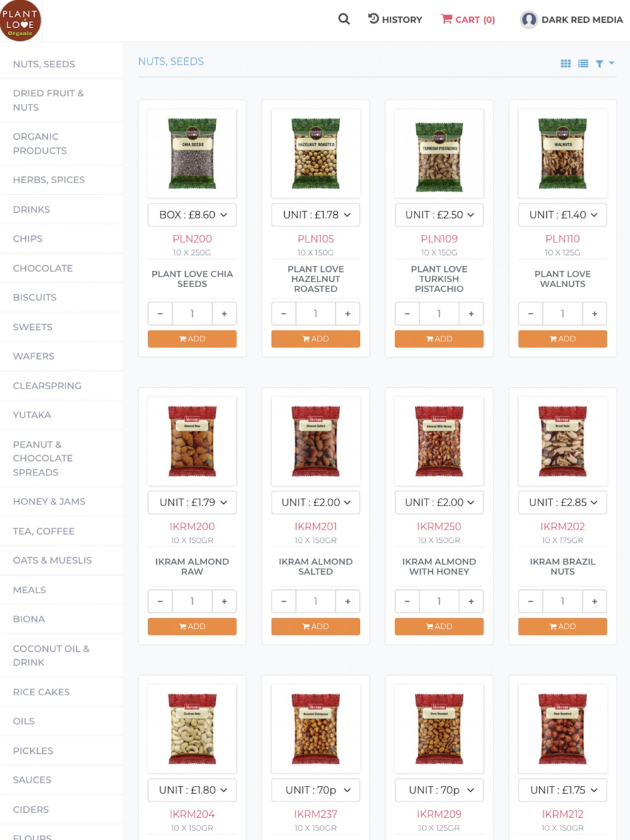Open order History
The image size is (630, 840).
[x=395, y=20]
